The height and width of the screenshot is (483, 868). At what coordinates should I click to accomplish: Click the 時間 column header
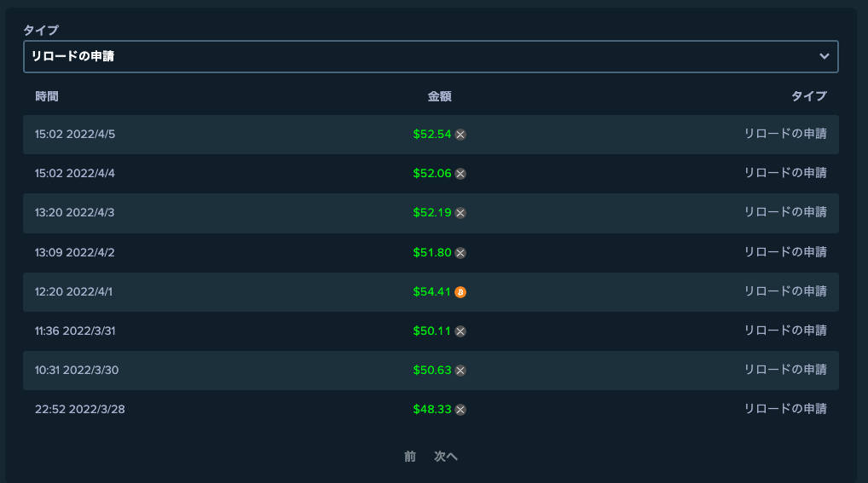(x=47, y=96)
